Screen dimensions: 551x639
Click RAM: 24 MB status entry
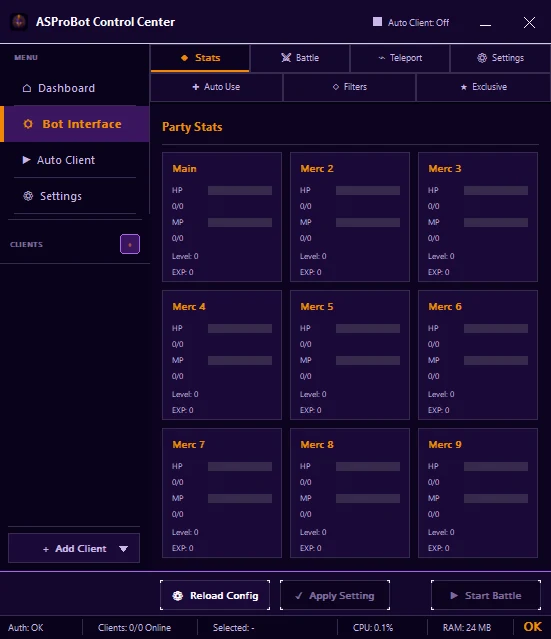[467, 628]
